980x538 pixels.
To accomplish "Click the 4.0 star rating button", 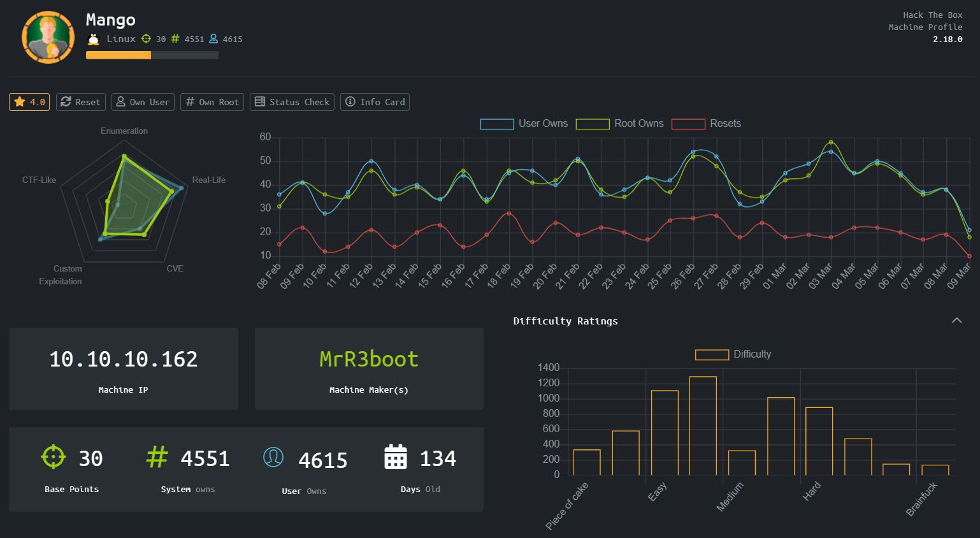I will coord(29,102).
